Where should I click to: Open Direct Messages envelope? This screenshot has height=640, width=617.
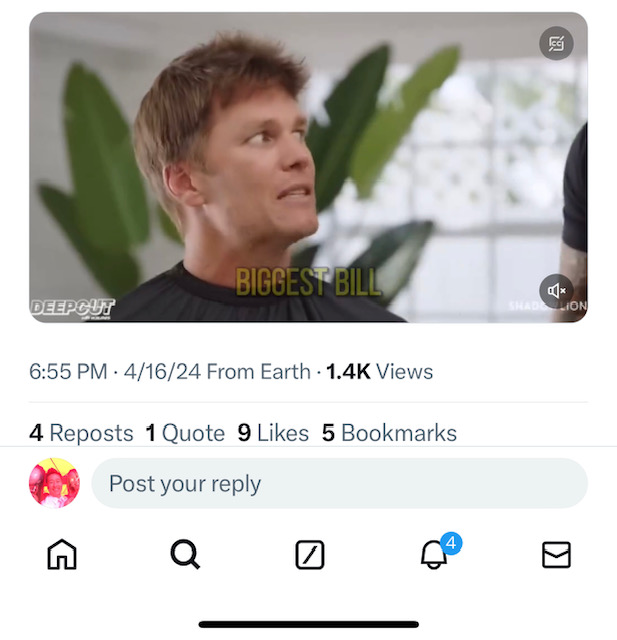(556, 555)
